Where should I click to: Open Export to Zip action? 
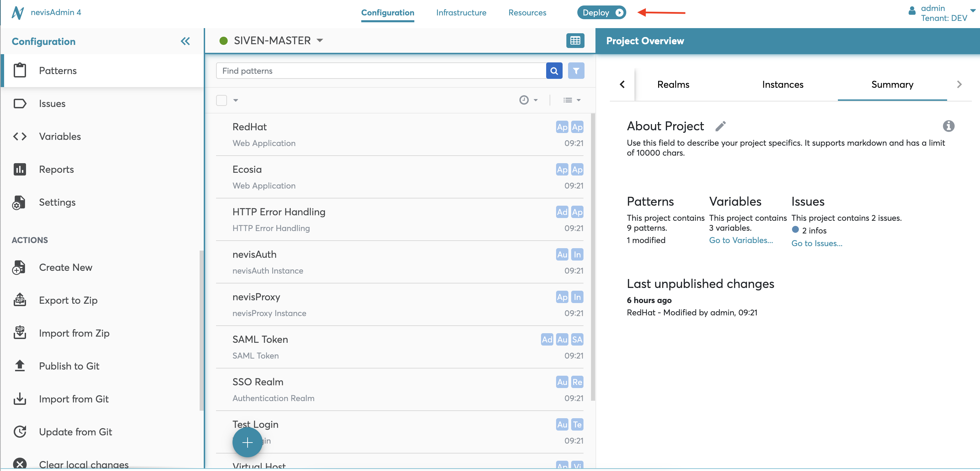tap(68, 300)
